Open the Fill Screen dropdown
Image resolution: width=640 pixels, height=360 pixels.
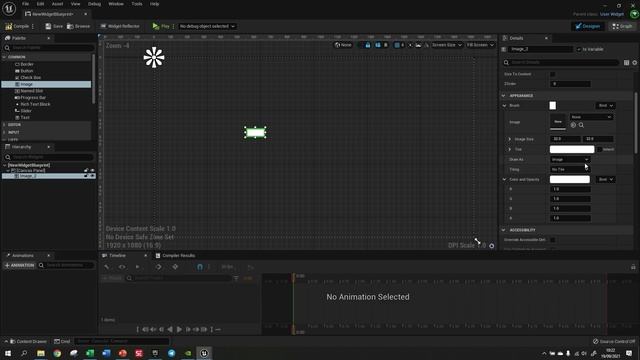click(x=480, y=45)
